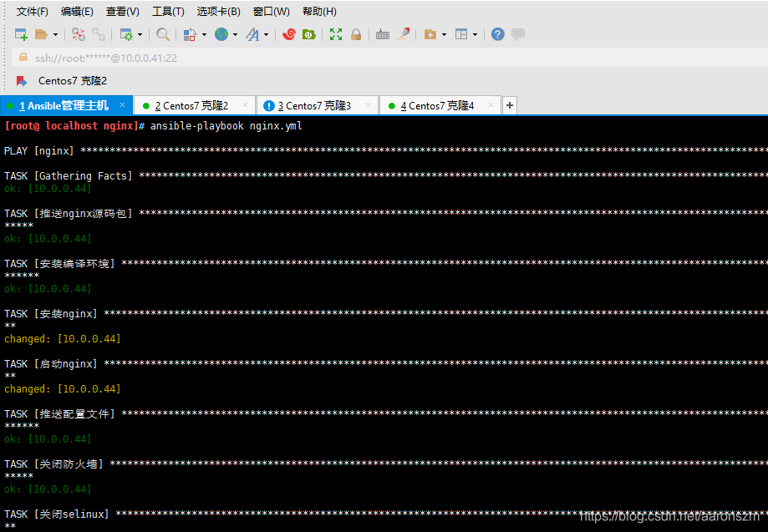This screenshot has height=532, width=768.
Task: Switch to tab 3 Centos7 克隆3
Action: point(317,105)
